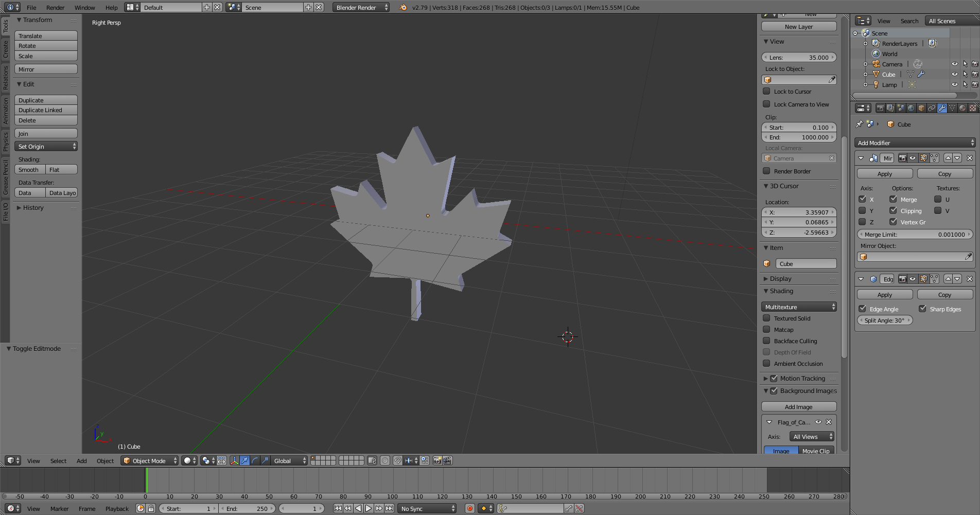This screenshot has height=515, width=980.
Task: Hide Cube in outliner via eye icon
Action: (954, 74)
